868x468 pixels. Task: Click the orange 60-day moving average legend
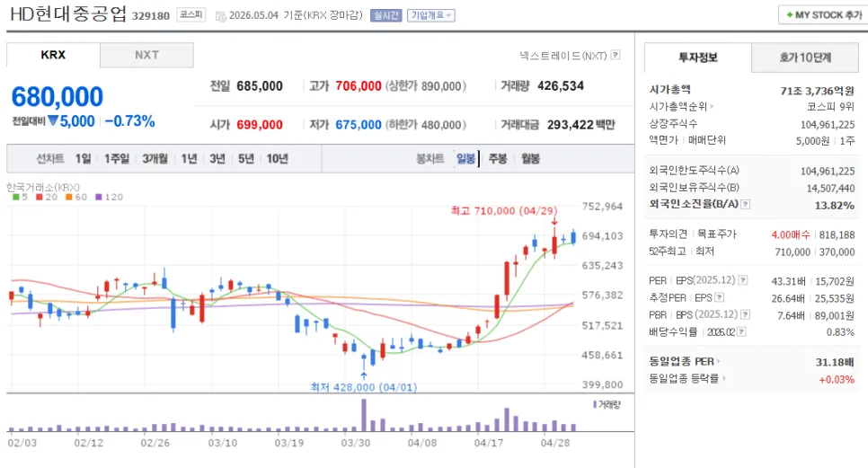pos(75,197)
